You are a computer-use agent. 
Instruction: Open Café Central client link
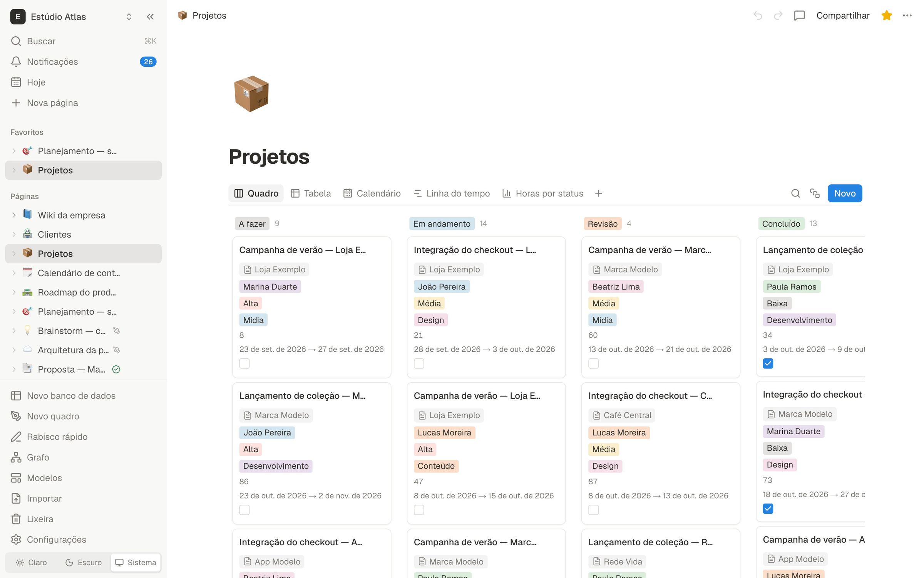621,415
